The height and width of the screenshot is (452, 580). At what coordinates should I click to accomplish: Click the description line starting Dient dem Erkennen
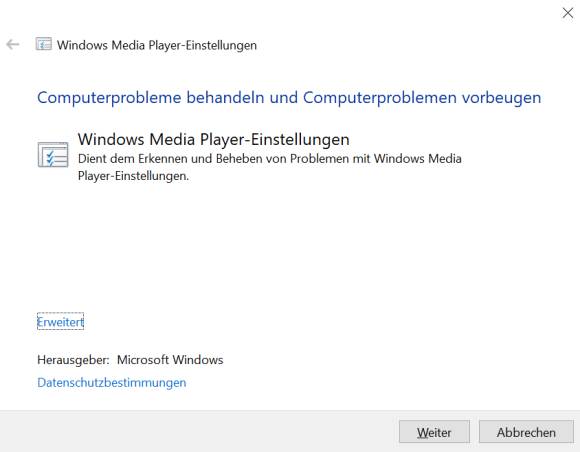coord(270,159)
